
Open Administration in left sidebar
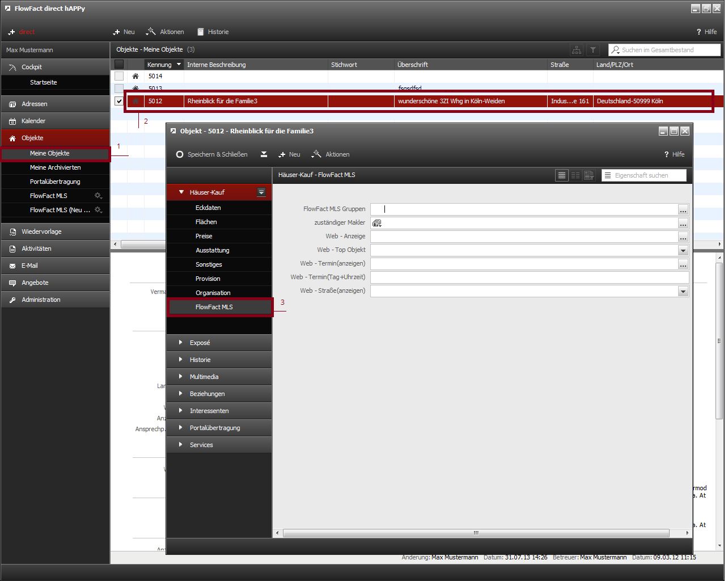tap(55, 300)
